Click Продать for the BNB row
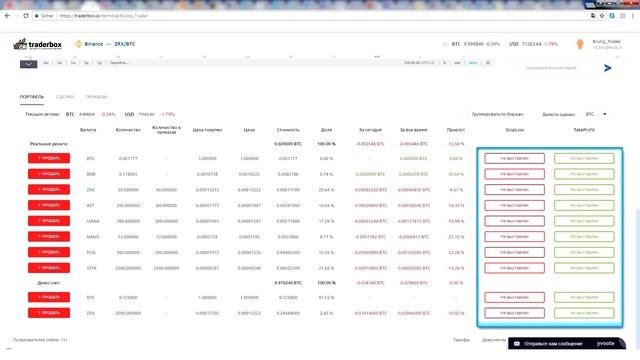640x360 pixels. coord(49,174)
